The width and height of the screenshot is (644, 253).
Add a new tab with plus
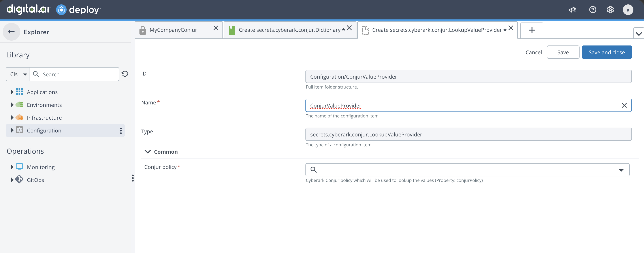(532, 30)
